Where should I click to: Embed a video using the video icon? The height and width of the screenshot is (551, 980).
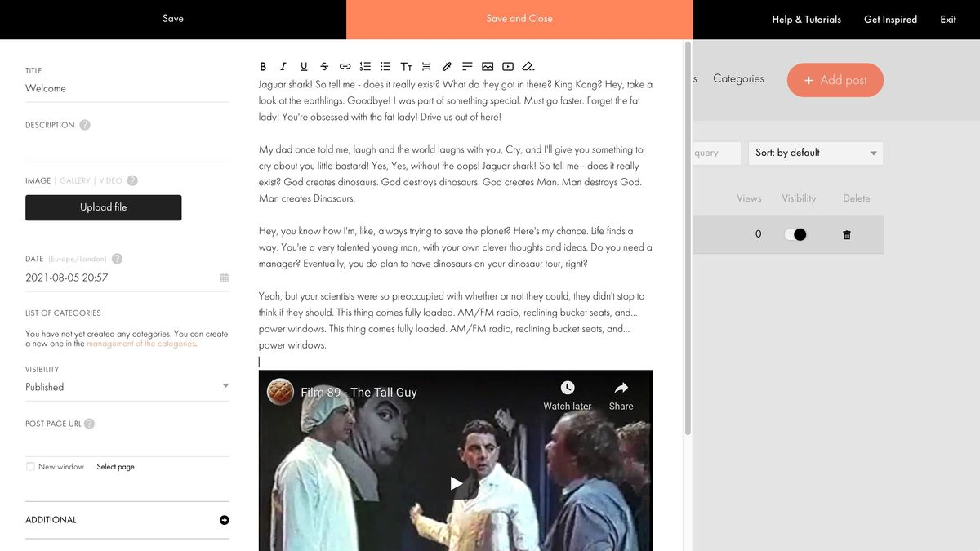point(507,66)
